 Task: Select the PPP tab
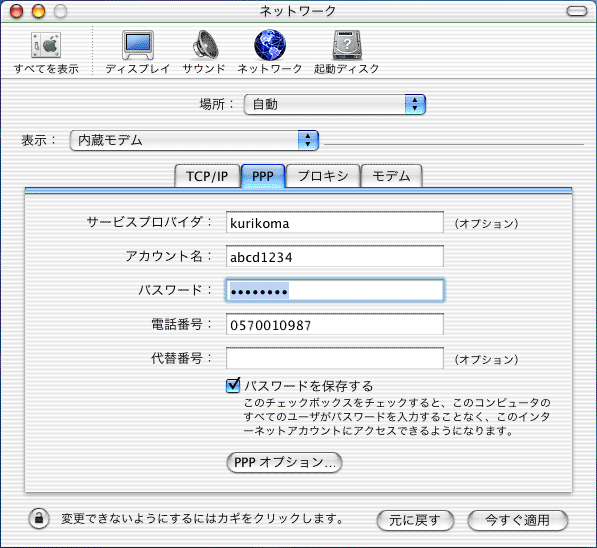tap(263, 176)
